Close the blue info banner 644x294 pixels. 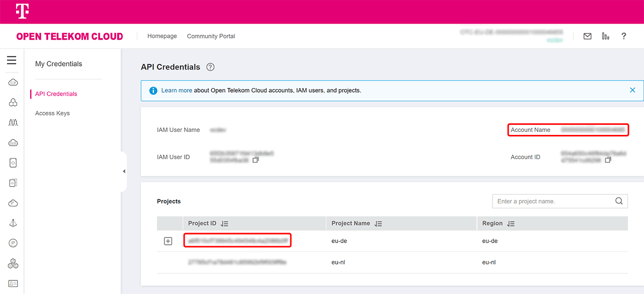[632, 90]
